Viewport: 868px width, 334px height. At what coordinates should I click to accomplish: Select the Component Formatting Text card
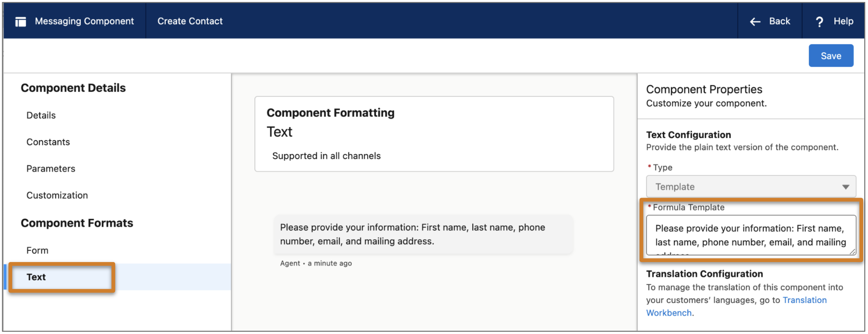(x=434, y=134)
